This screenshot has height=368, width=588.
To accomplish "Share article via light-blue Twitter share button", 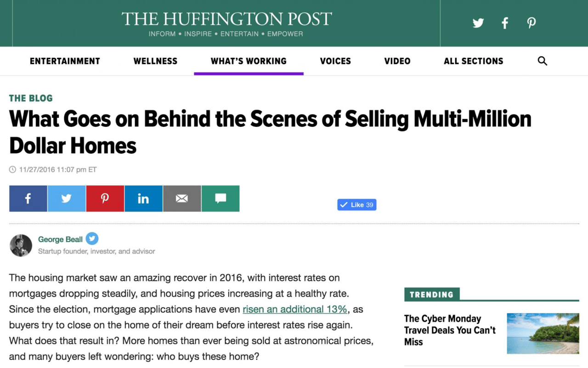I will click(67, 198).
